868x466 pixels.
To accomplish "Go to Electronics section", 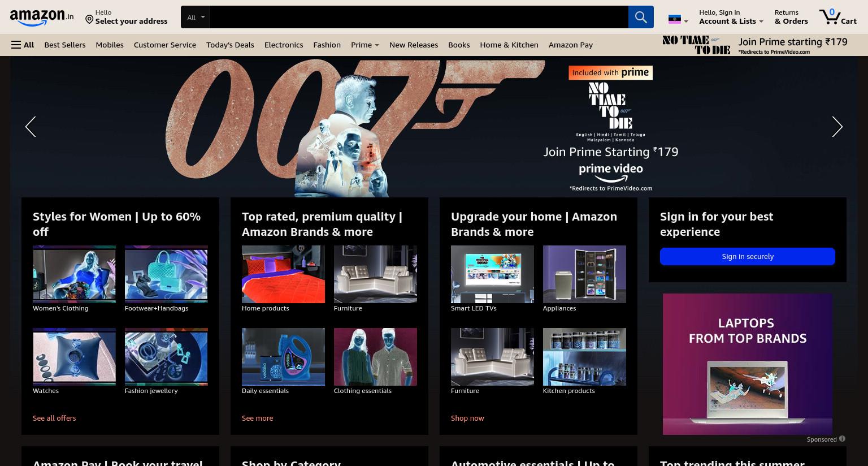I will [284, 45].
